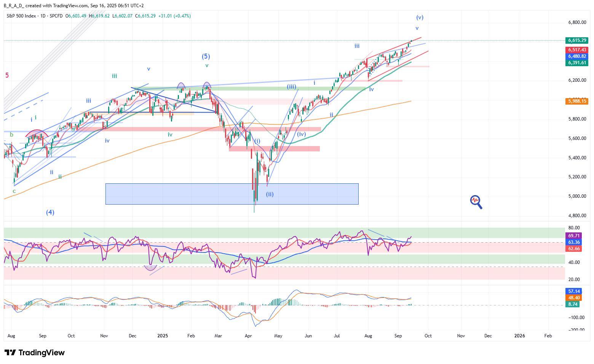The height and width of the screenshot is (364, 594).
Task: Click the Mar label on time axis
Action: pyautogui.click(x=218, y=336)
